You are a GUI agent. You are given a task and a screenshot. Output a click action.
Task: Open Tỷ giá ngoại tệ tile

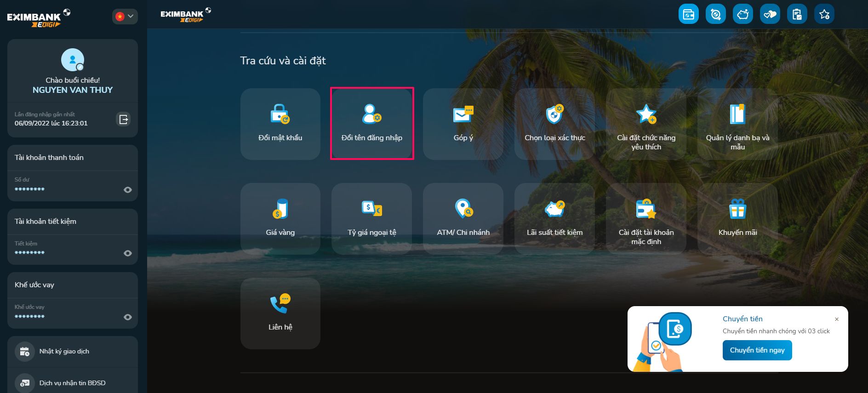(x=371, y=219)
